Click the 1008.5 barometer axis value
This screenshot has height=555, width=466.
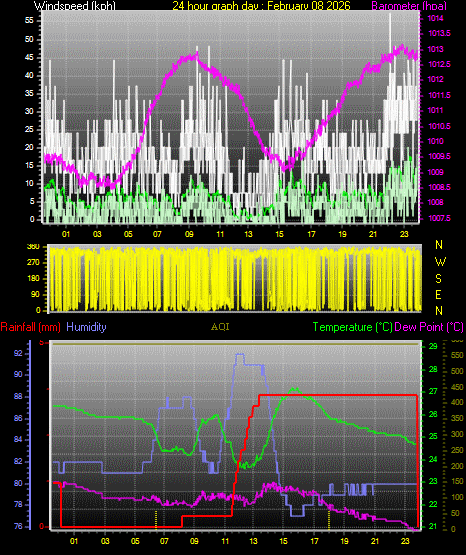pyautogui.click(x=439, y=187)
